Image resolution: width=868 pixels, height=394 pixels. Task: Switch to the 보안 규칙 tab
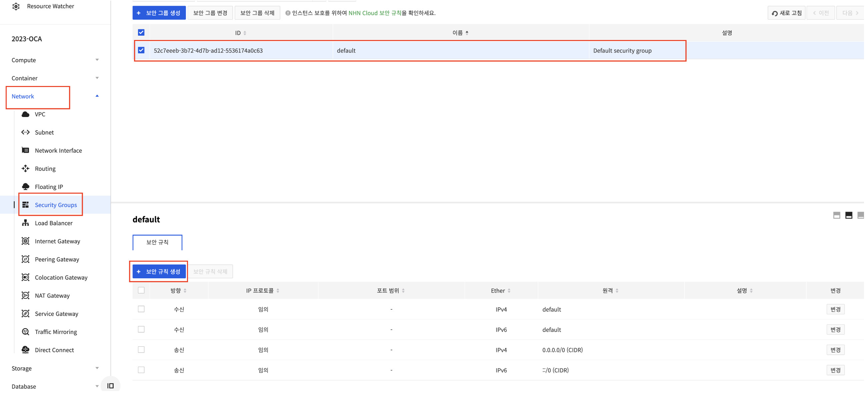(157, 243)
